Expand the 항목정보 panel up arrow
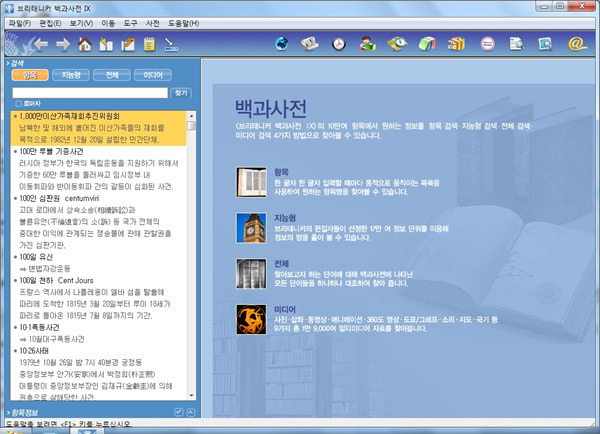The image size is (600, 434). pyautogui.click(x=191, y=412)
